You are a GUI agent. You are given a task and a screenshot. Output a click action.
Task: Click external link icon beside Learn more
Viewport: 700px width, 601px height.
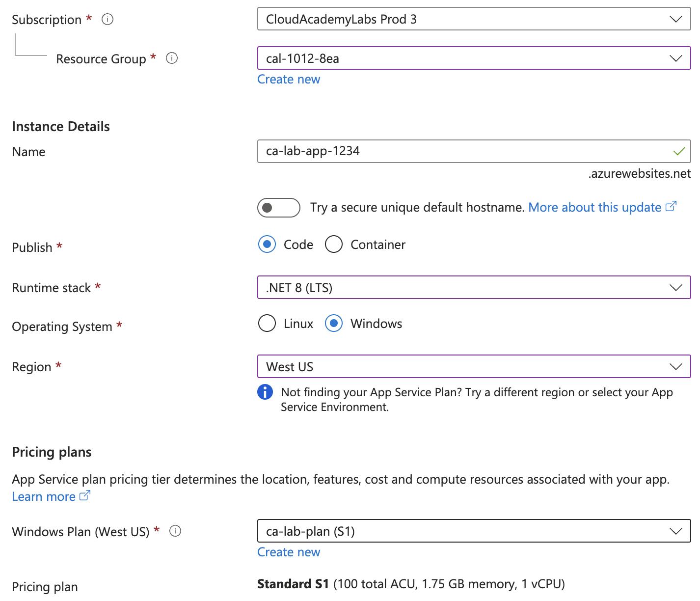click(x=85, y=496)
